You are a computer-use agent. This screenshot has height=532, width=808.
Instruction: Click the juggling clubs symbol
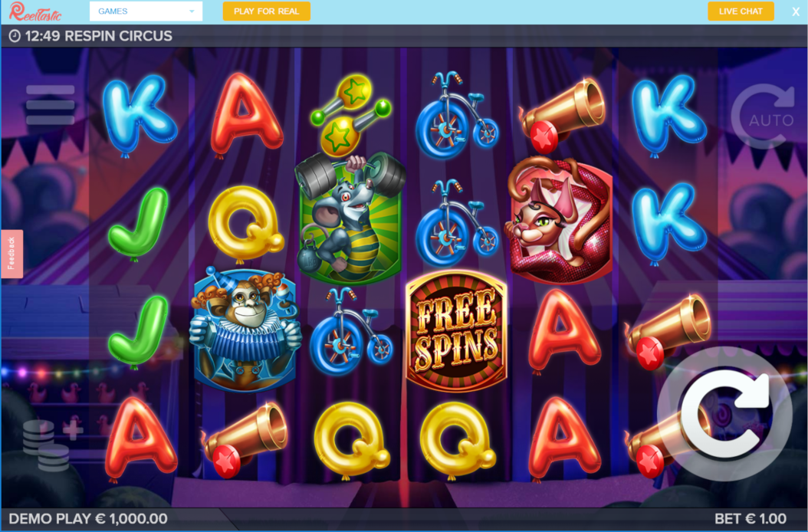[350, 114]
